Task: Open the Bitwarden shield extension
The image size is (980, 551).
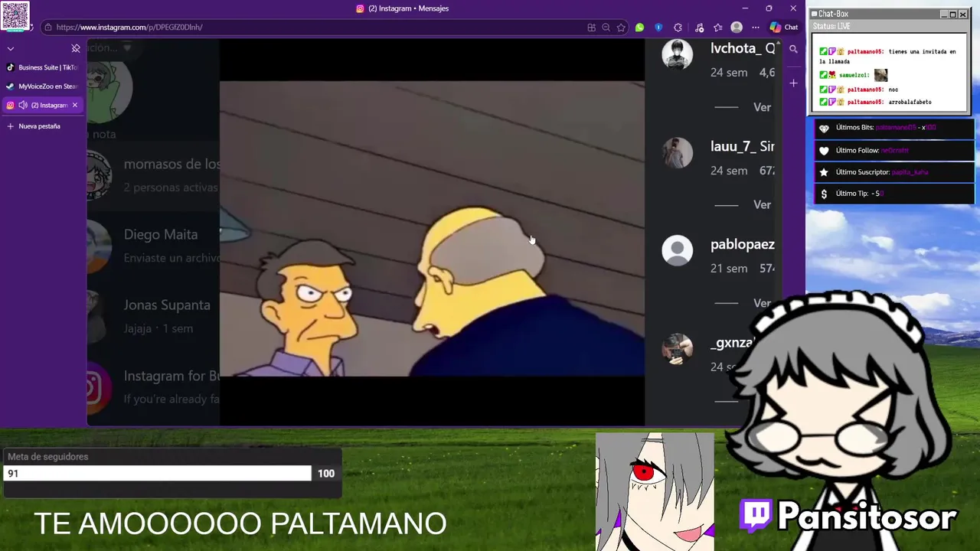Action: point(658,28)
